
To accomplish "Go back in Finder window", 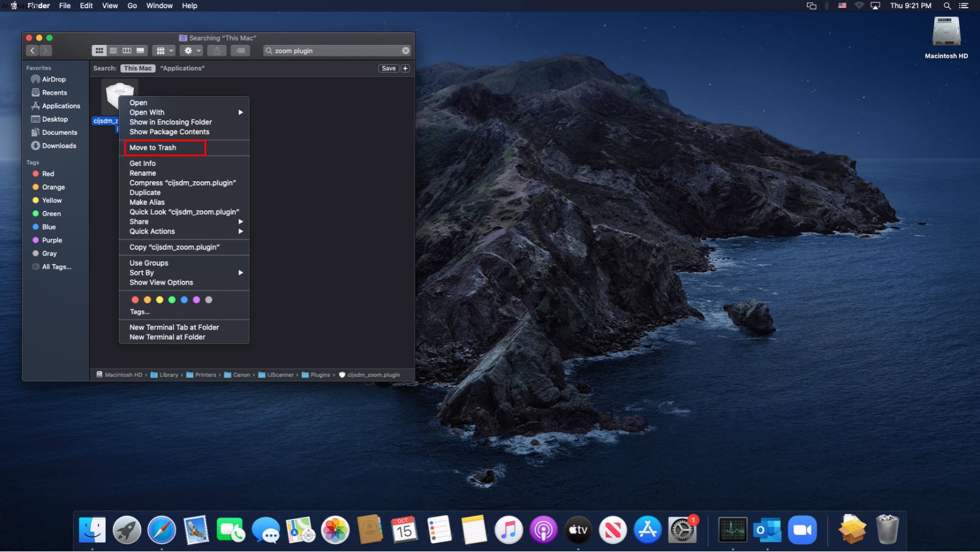I will tap(32, 51).
